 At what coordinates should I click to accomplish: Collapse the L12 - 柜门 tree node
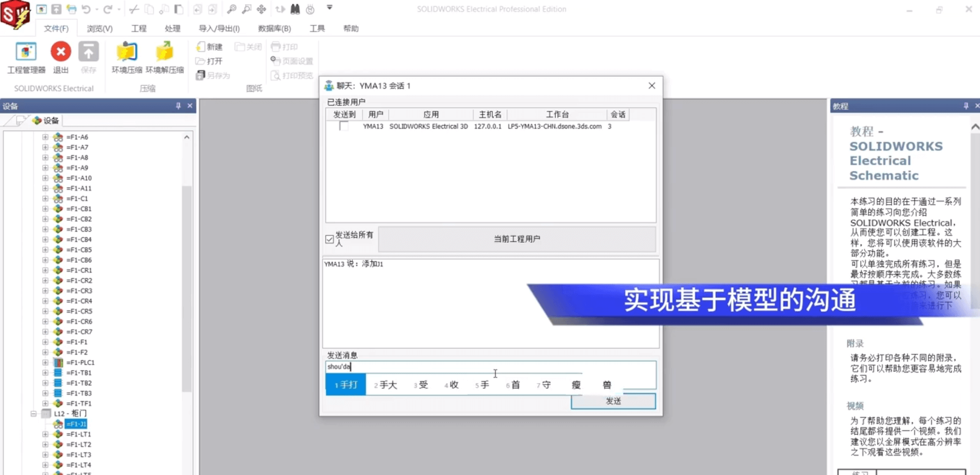[x=33, y=414]
